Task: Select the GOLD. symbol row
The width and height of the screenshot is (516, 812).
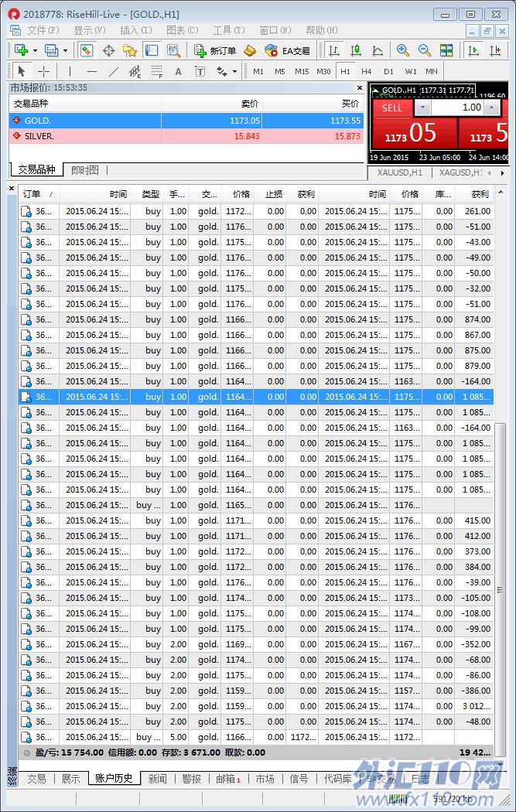Action: [x=186, y=121]
